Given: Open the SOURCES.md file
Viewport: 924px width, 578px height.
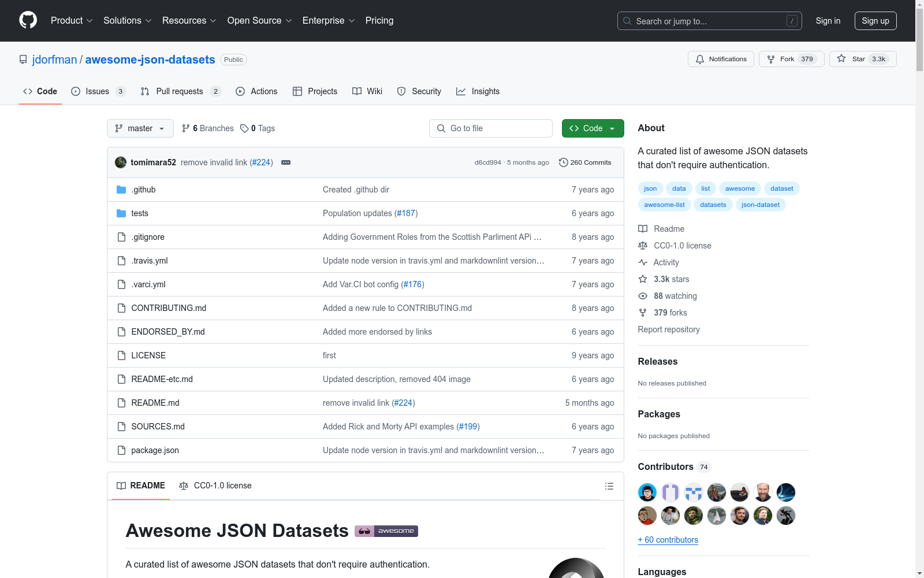Looking at the screenshot, I should (158, 427).
